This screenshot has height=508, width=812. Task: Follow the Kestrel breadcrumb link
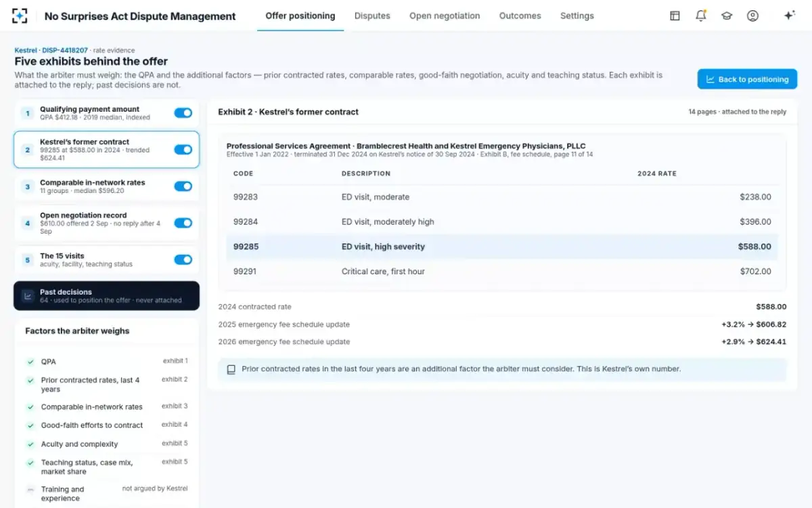point(26,50)
